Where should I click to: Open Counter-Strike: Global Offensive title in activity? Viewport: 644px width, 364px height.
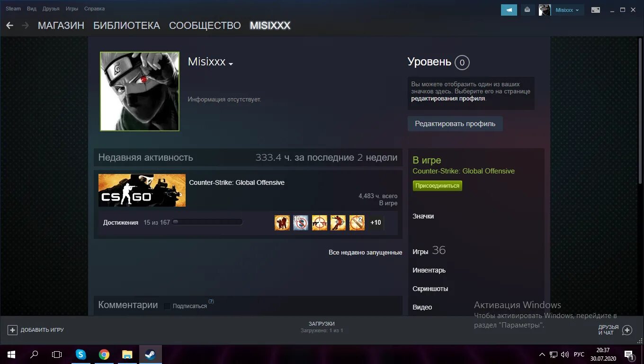click(x=237, y=182)
